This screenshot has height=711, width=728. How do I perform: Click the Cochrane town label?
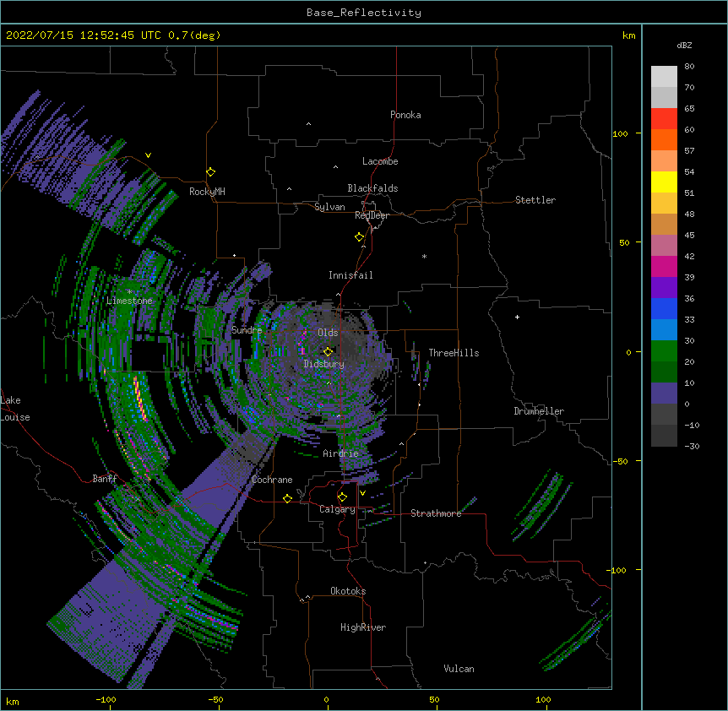pyautogui.click(x=272, y=480)
